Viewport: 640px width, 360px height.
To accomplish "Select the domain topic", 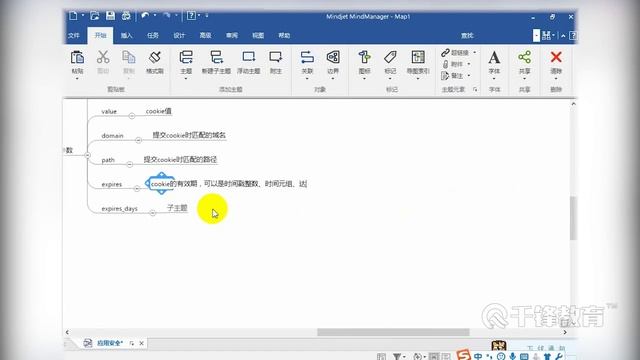I will (x=112, y=136).
